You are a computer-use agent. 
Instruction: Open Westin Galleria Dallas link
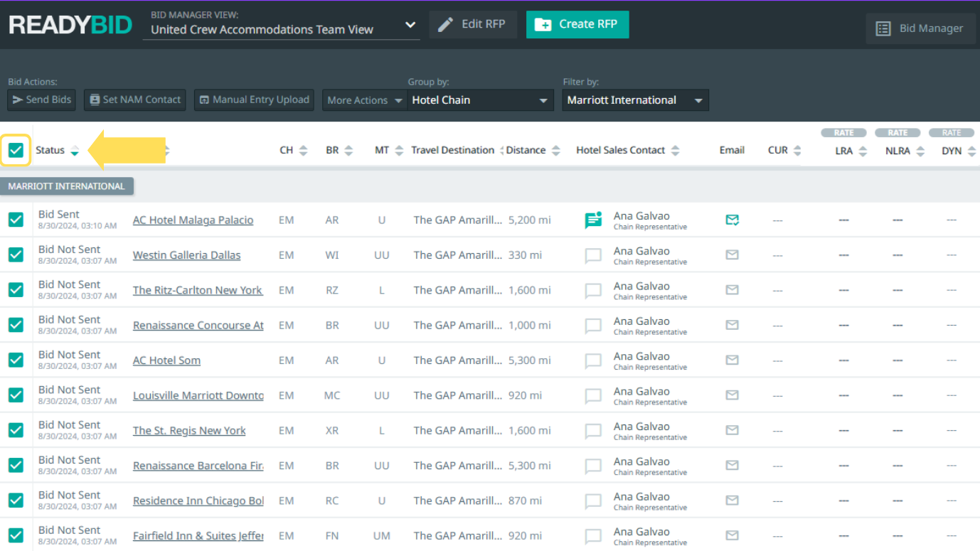[186, 255]
